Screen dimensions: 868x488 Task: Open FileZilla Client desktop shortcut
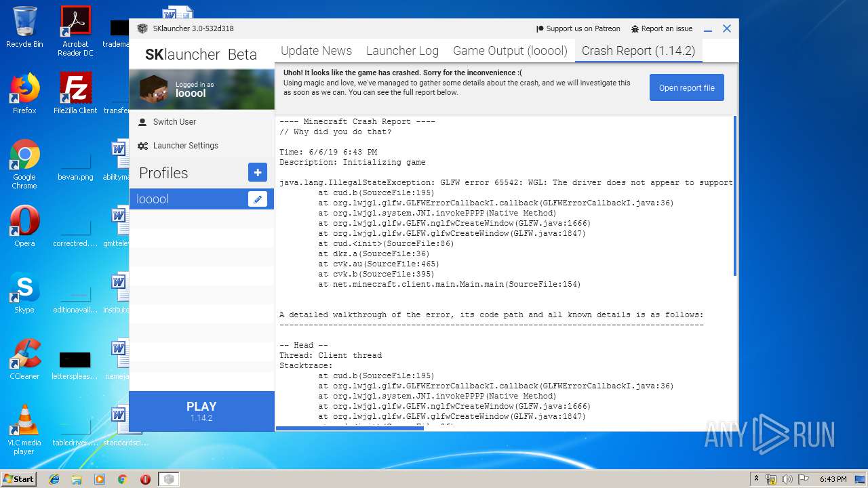coord(75,94)
